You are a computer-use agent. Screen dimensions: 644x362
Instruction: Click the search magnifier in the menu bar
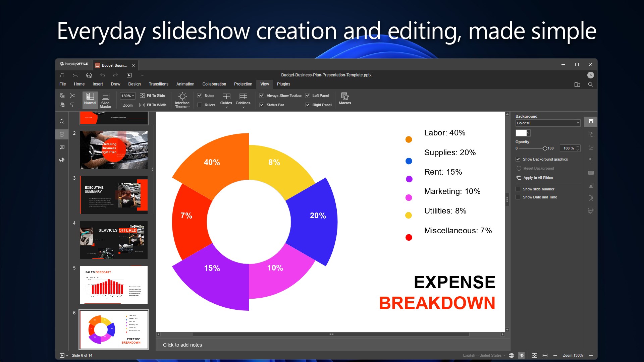[591, 84]
